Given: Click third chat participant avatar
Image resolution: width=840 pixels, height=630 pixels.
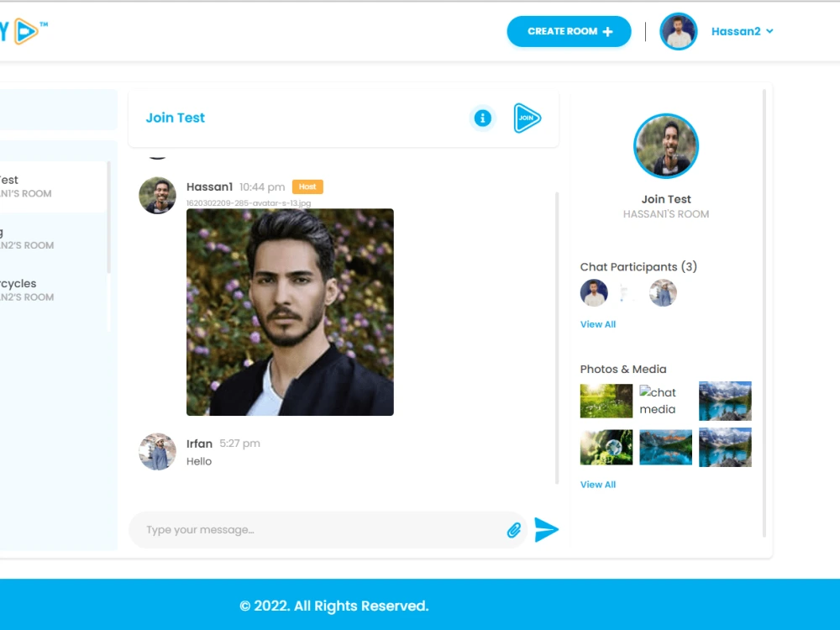Looking at the screenshot, I should click(663, 292).
